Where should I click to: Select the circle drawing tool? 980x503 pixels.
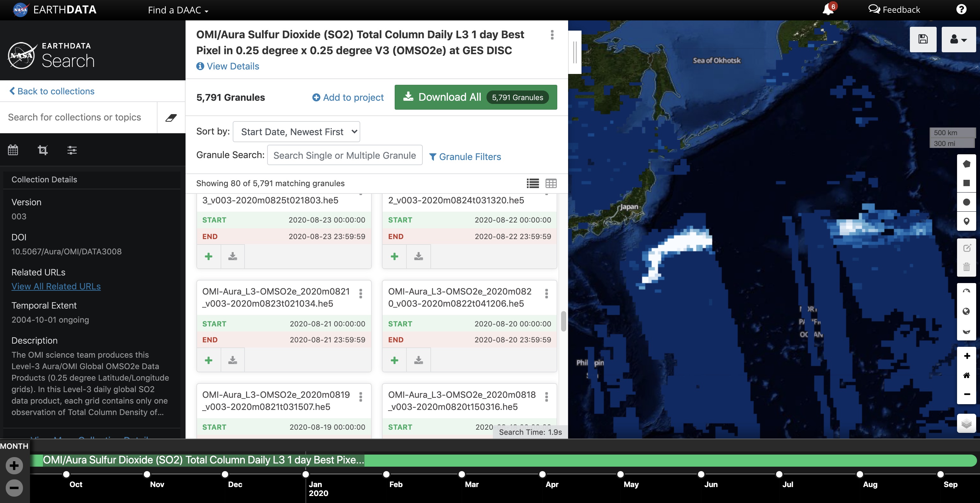(966, 202)
